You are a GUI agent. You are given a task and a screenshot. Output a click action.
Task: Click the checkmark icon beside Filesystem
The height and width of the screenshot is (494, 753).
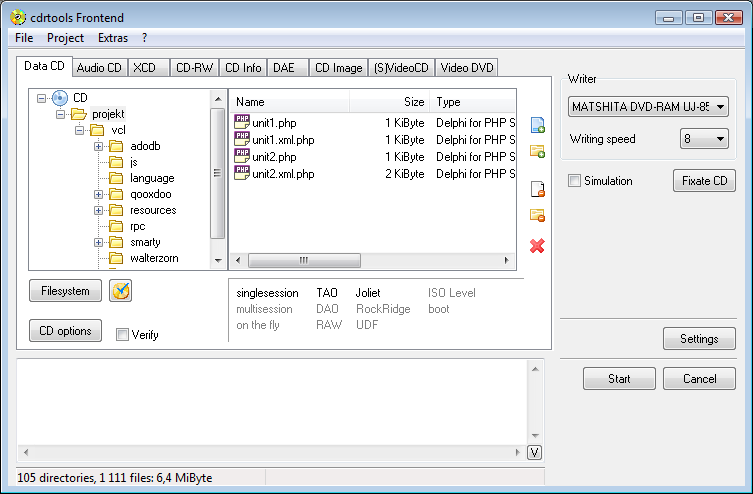click(x=121, y=291)
